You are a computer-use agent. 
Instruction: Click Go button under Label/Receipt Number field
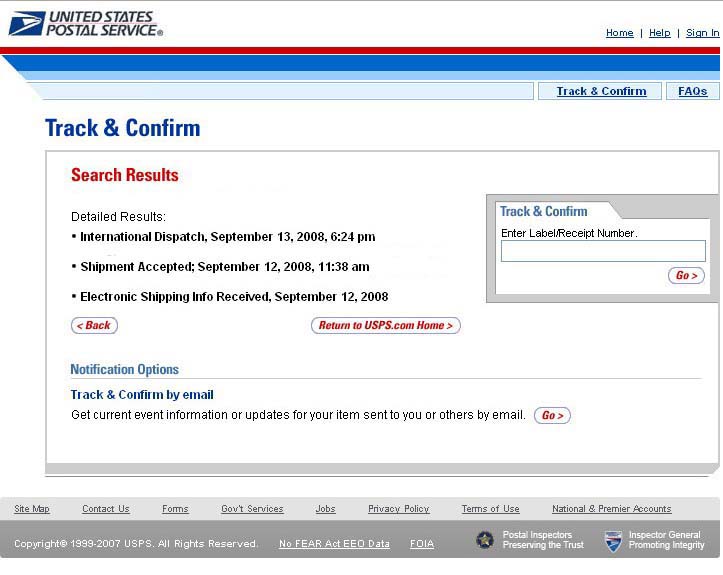686,275
